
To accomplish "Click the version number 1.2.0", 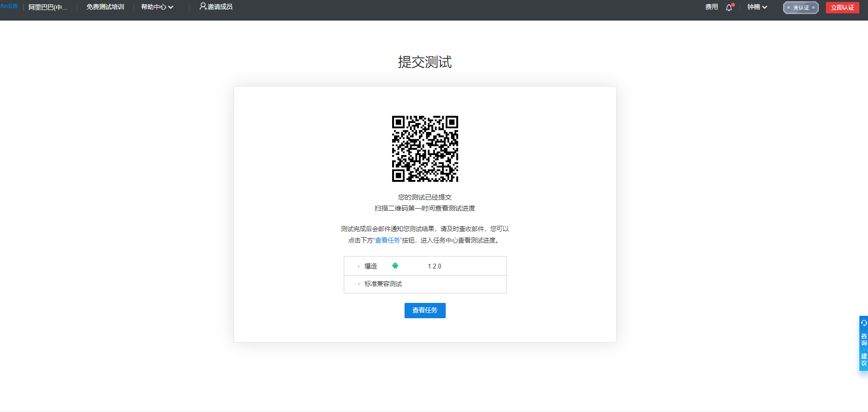I will tap(435, 266).
